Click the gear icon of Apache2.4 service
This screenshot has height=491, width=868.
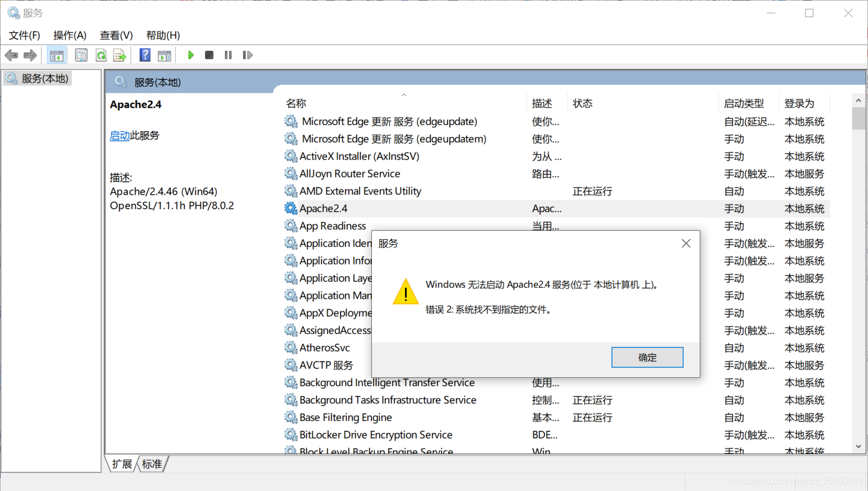coord(291,208)
